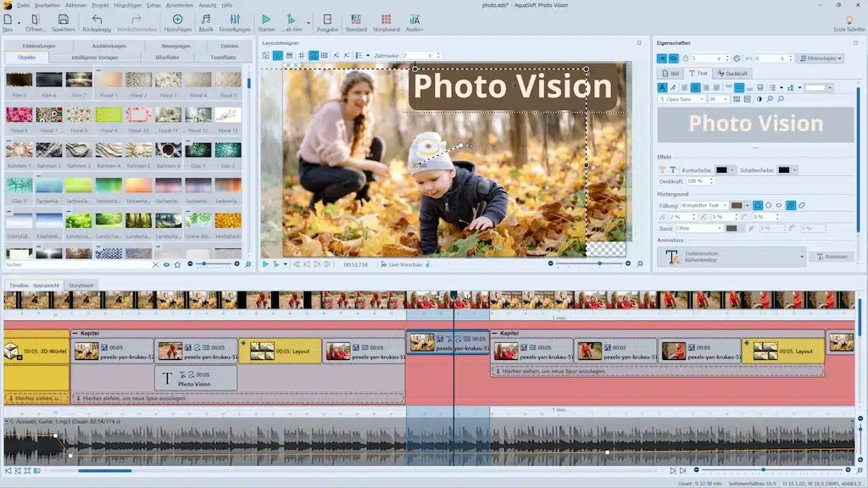Toggle the grid icon in the Layoutdesigner toolbar
868x488 pixels.
pos(302,56)
